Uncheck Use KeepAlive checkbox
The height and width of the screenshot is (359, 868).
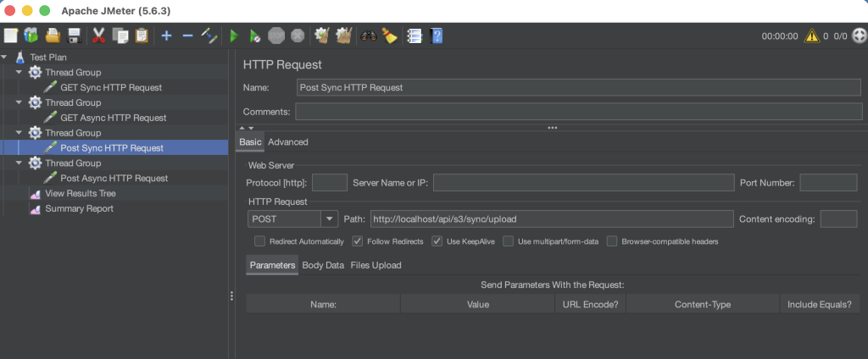(x=437, y=241)
